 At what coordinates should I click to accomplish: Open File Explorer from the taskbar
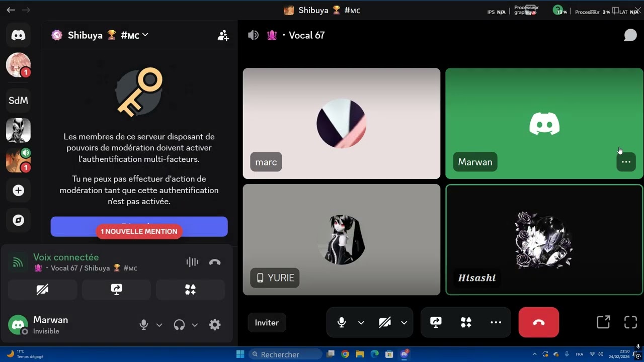(360, 354)
